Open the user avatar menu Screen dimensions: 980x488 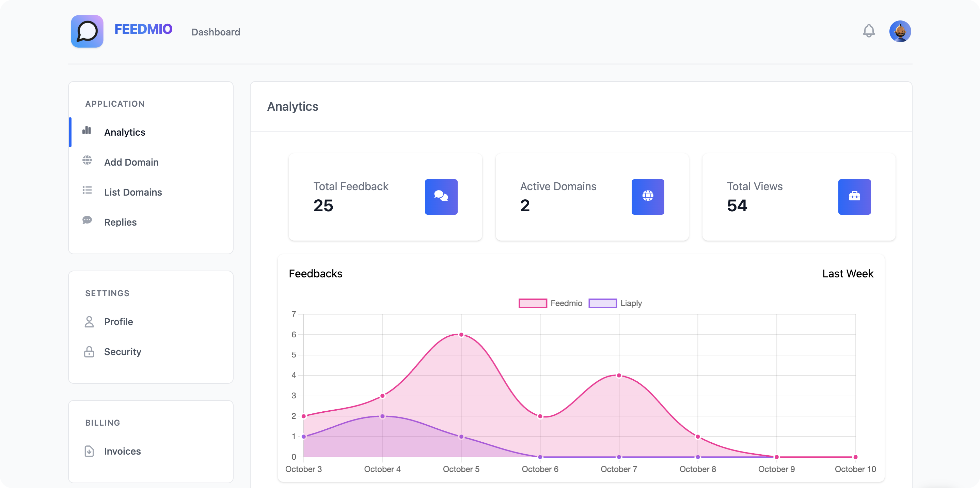pyautogui.click(x=900, y=31)
